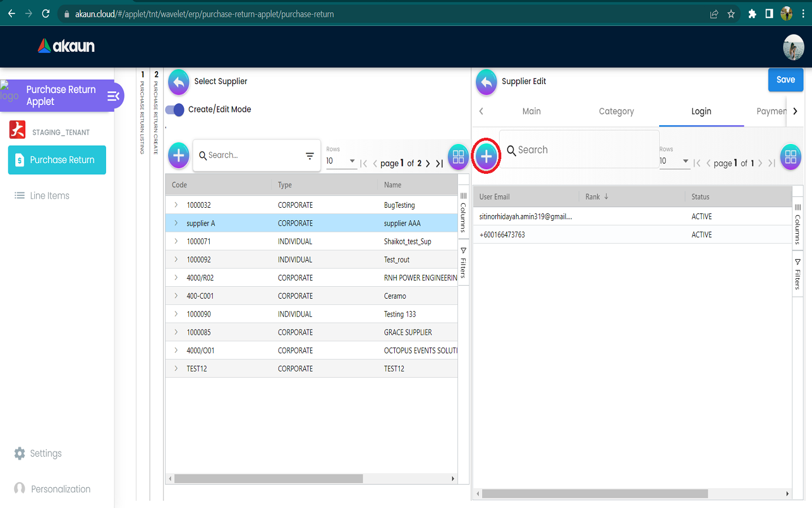Open the Purchase Return menu item
This screenshot has width=812, height=508.
click(x=57, y=160)
